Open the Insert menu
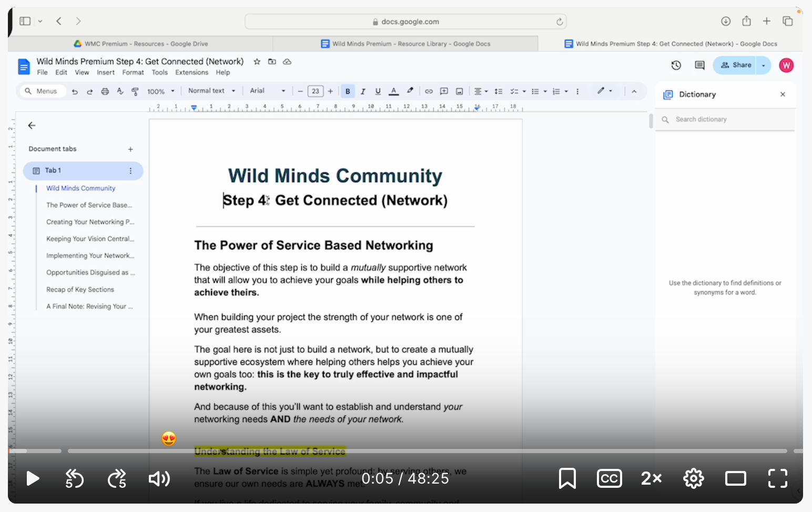Viewport: 812px width, 512px height. point(106,73)
